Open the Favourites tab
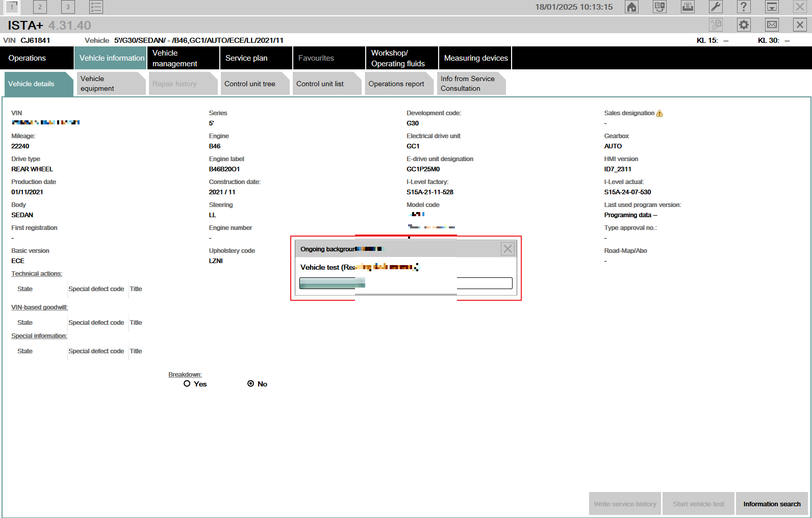 329,58
